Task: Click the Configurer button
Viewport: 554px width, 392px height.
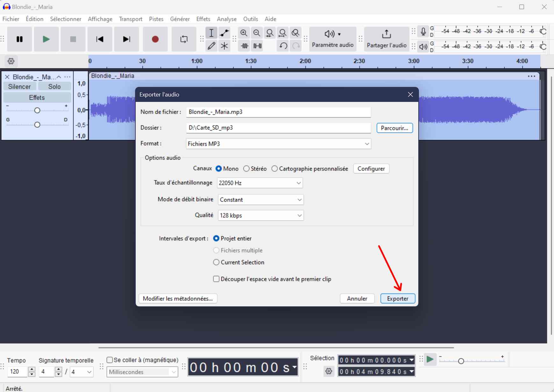Action: pyautogui.click(x=371, y=169)
